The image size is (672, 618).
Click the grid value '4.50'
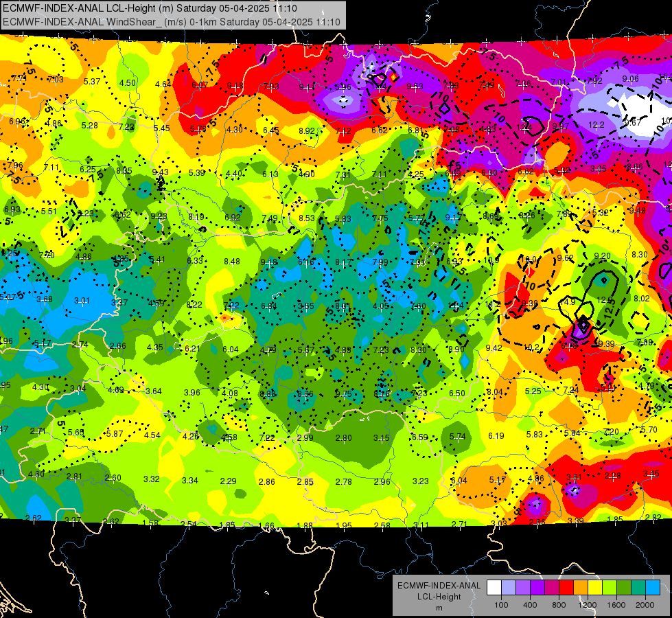click(127, 83)
